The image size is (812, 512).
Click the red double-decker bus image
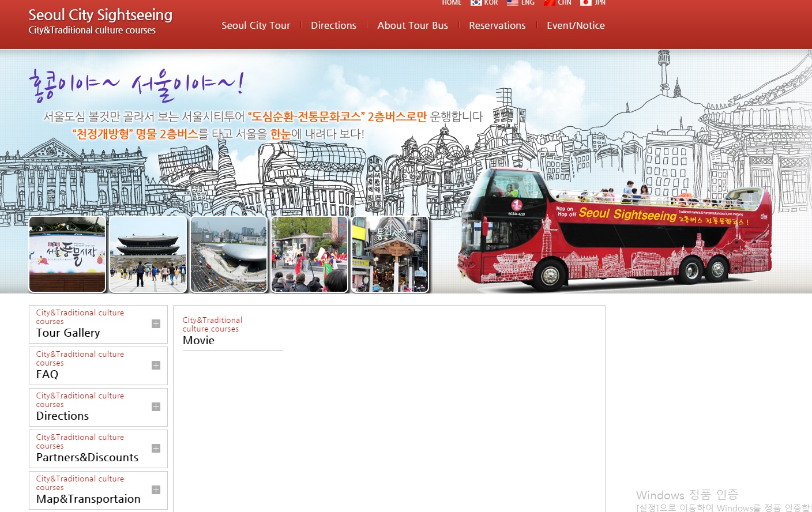pyautogui.click(x=614, y=229)
